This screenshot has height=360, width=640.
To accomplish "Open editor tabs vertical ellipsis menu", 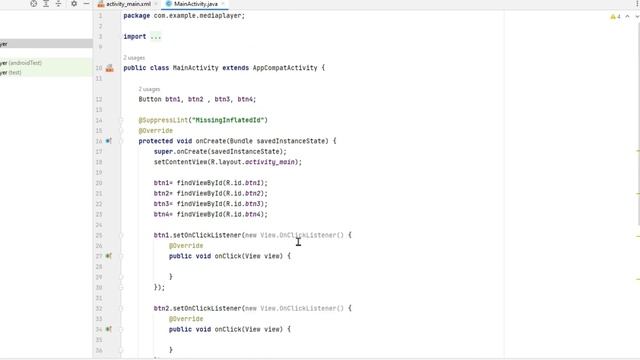I will [x=637, y=4].
